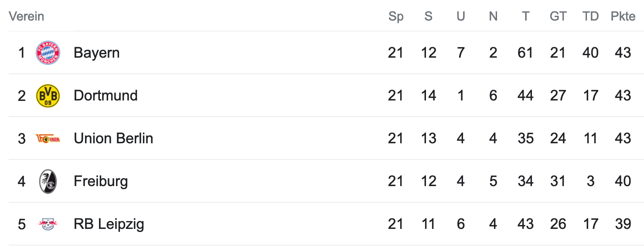
Task: Click the Verein column header
Action: tap(27, 16)
